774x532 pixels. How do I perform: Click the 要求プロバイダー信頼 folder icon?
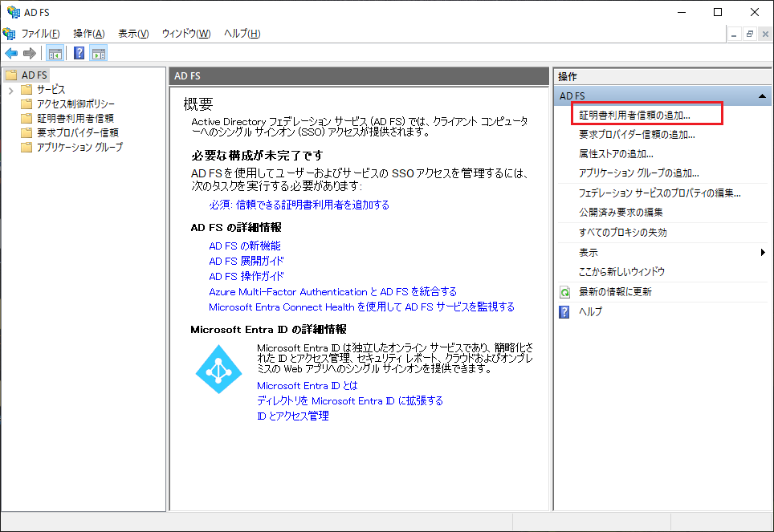pyautogui.click(x=26, y=132)
